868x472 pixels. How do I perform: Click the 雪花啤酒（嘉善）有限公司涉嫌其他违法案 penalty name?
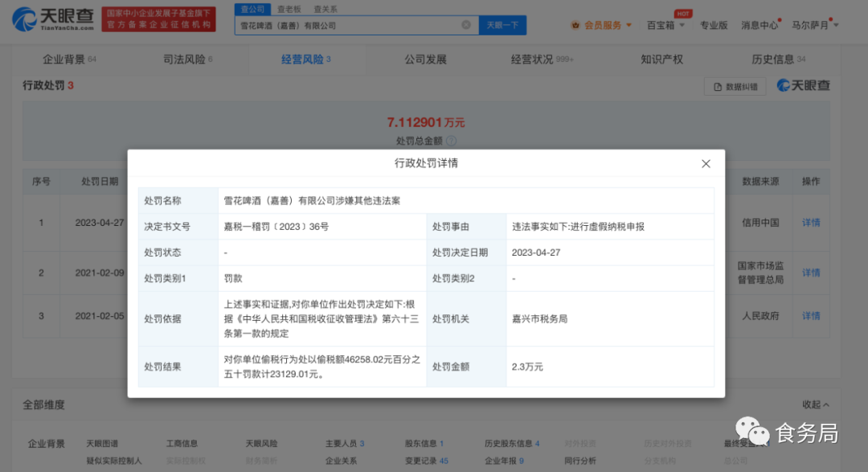[312, 200]
